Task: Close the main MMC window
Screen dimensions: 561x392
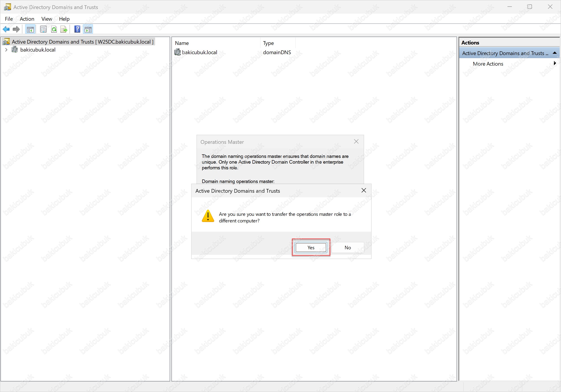Action: tap(550, 7)
